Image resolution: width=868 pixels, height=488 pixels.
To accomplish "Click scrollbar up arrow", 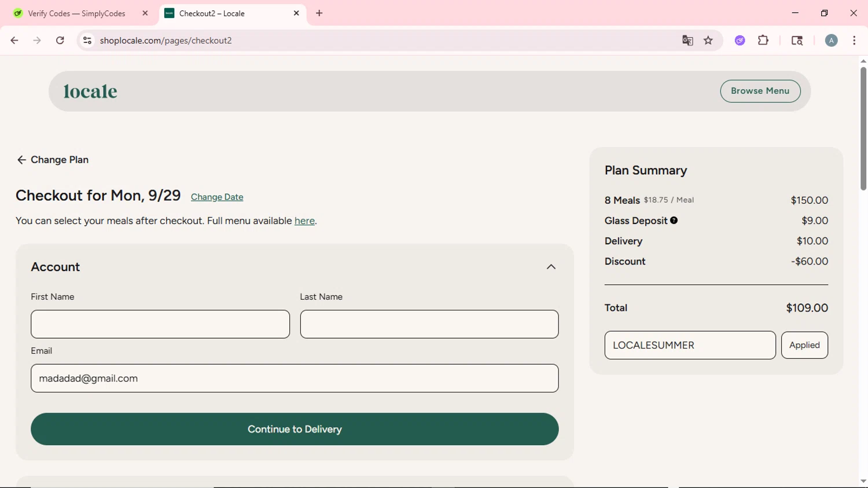I will pos(863,61).
